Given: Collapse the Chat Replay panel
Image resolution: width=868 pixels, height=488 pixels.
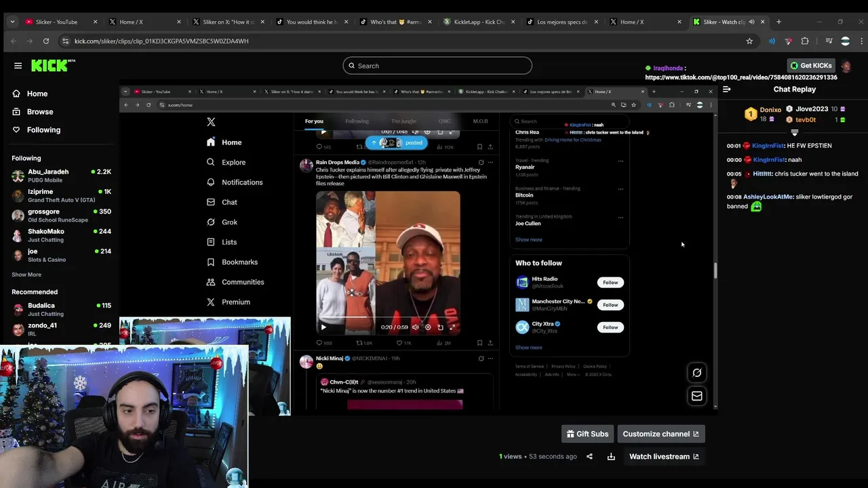Looking at the screenshot, I should click(726, 89).
